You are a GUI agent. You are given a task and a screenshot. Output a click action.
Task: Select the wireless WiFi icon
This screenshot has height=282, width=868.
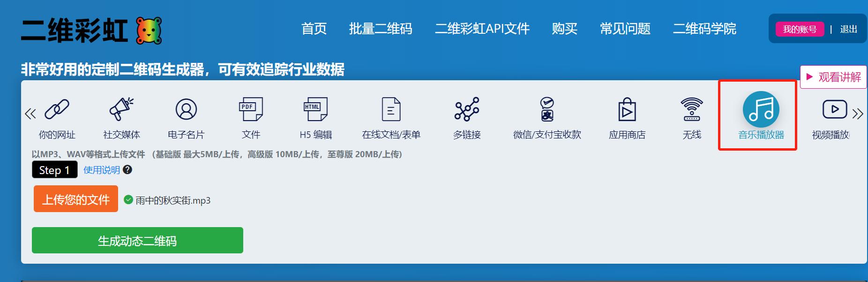(692, 110)
